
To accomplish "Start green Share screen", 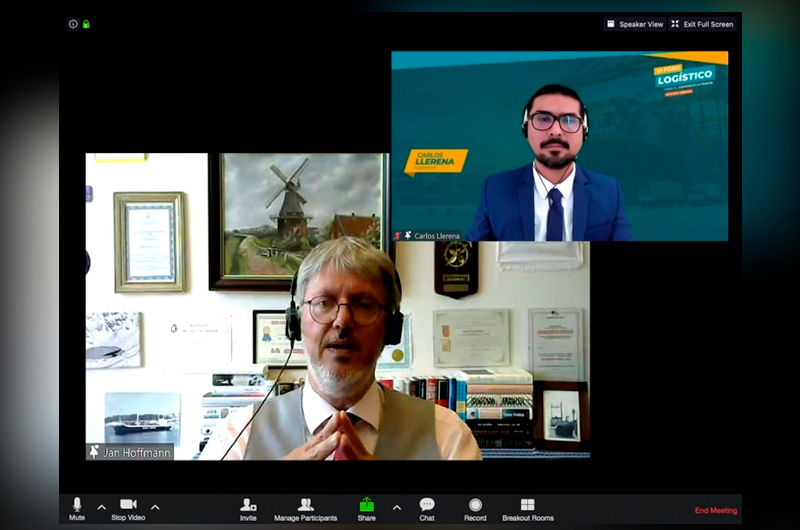I will (367, 507).
